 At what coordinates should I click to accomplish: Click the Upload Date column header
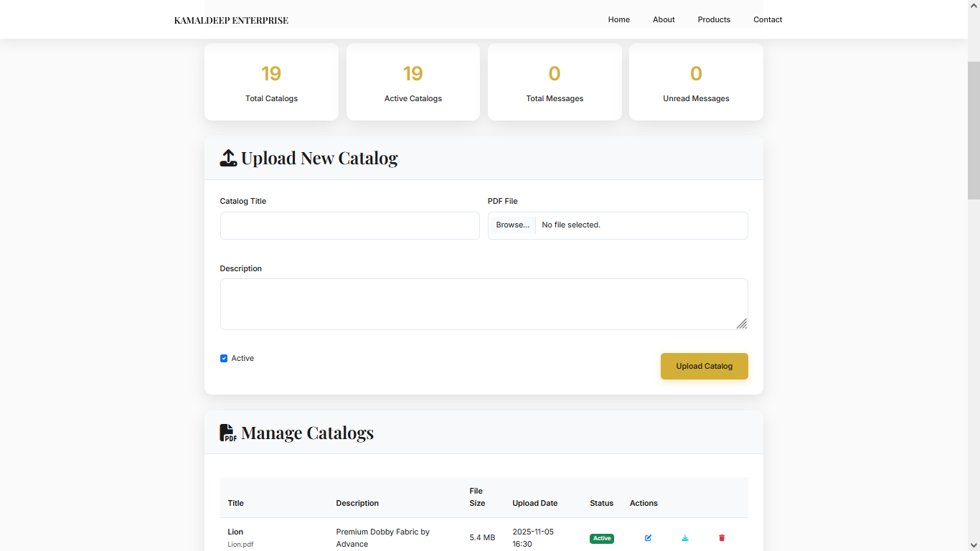click(535, 503)
